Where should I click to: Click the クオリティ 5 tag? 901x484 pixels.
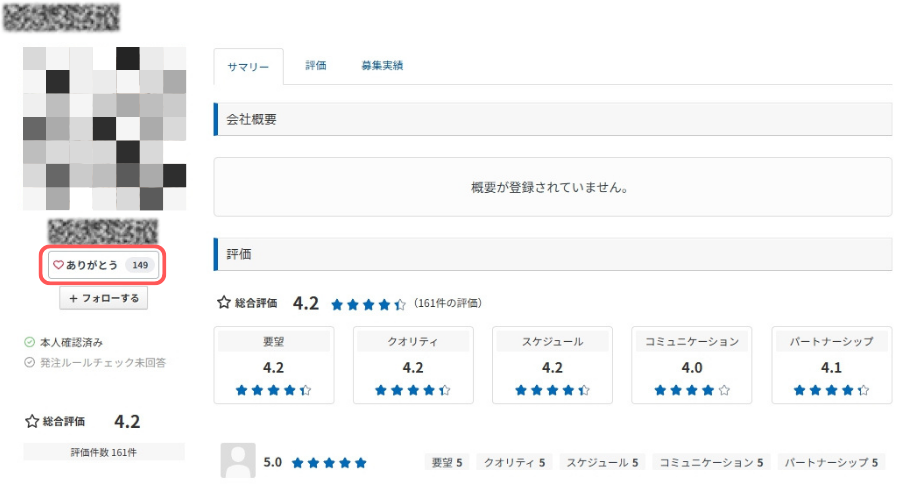[514, 462]
